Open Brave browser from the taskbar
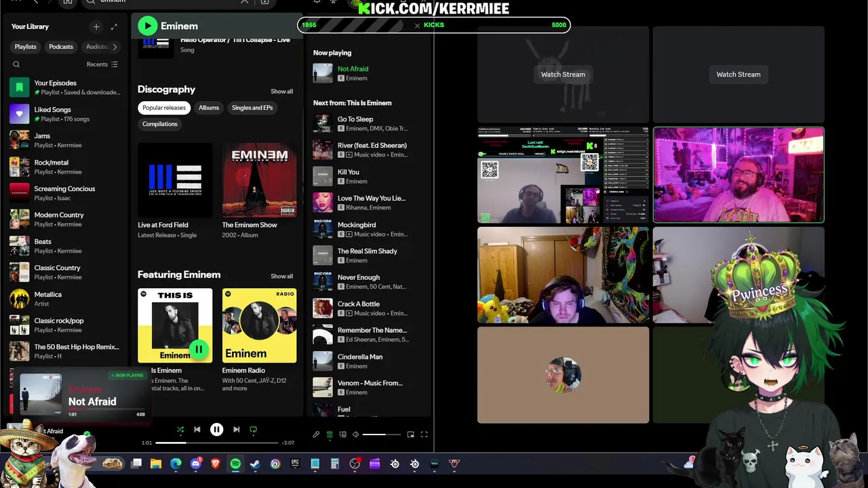This screenshot has height=488, width=868. [x=216, y=464]
